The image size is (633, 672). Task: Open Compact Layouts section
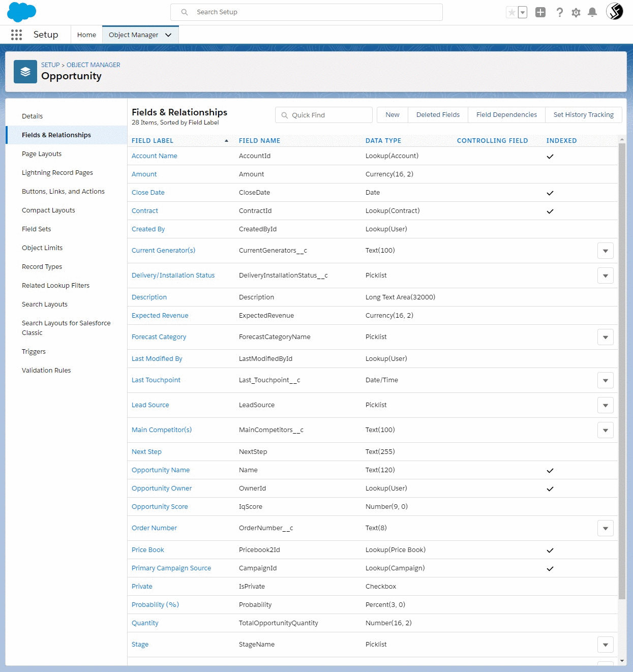(48, 210)
